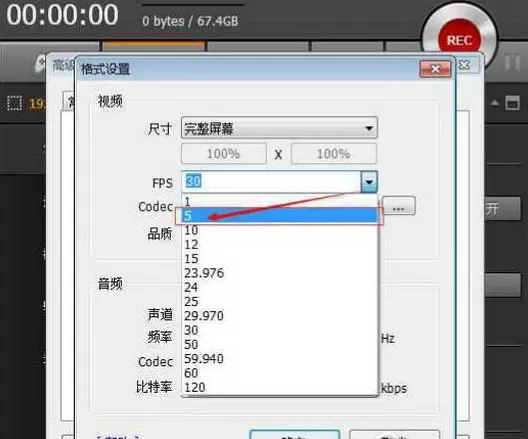Click the window mode icon at right
The width and height of the screenshot is (528, 439).
[512, 103]
